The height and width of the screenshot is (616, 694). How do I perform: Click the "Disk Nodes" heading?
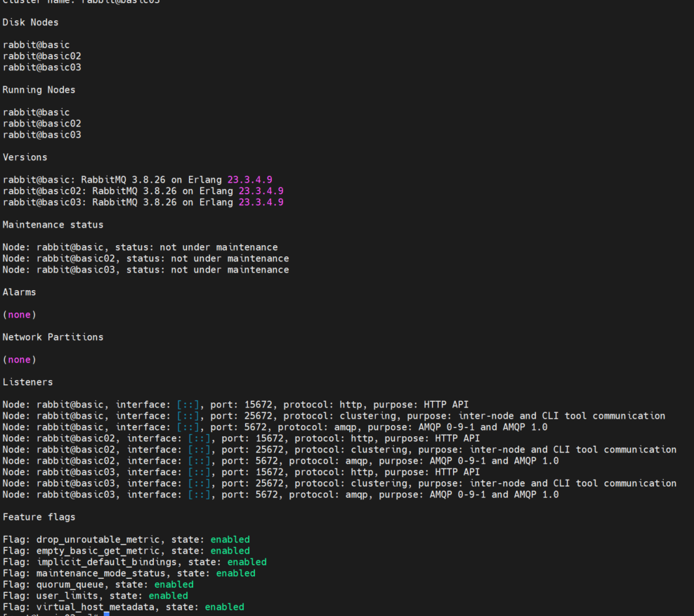[x=30, y=22]
